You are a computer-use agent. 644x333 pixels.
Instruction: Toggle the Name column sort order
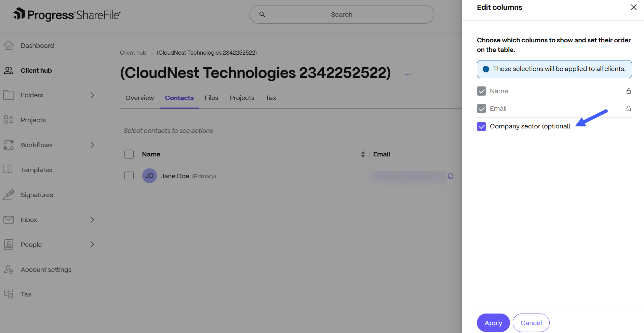point(362,154)
